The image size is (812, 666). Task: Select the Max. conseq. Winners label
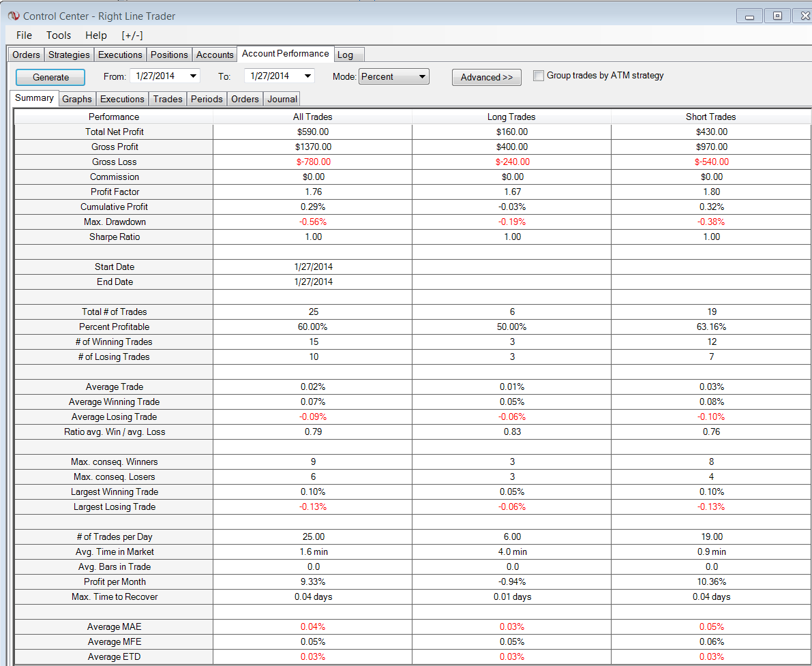(x=115, y=462)
